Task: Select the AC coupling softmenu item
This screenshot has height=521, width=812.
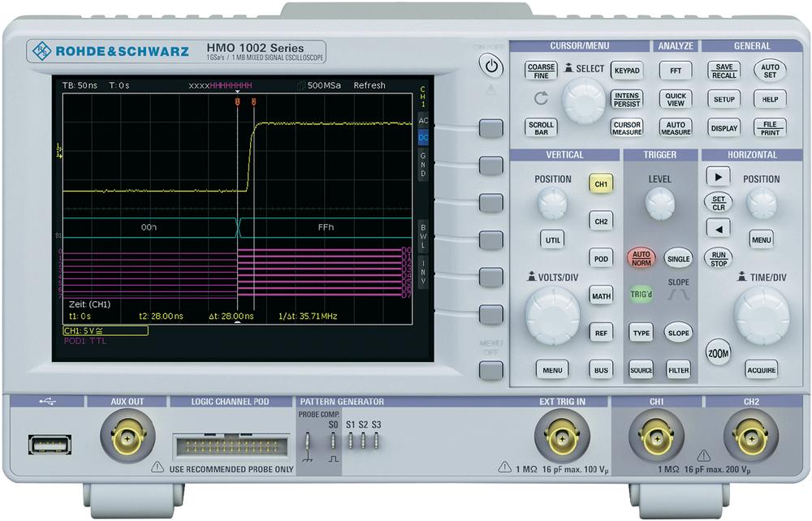Action: tap(423, 121)
